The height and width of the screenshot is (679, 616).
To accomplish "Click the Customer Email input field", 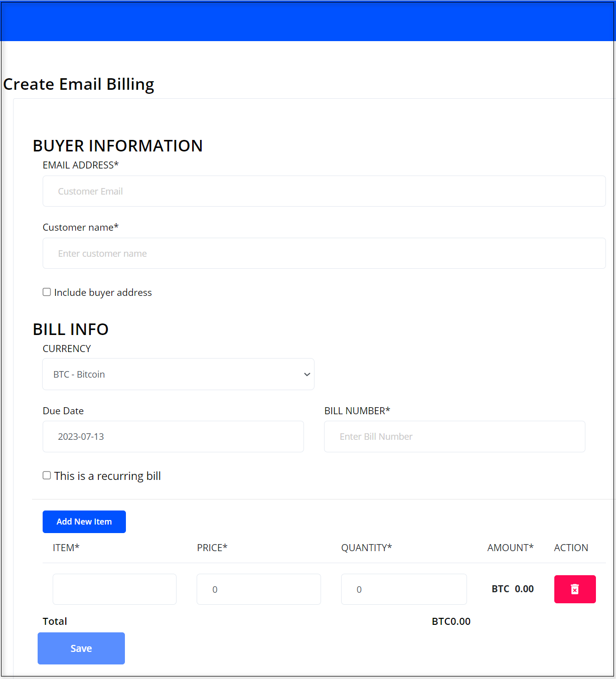I will [x=324, y=191].
